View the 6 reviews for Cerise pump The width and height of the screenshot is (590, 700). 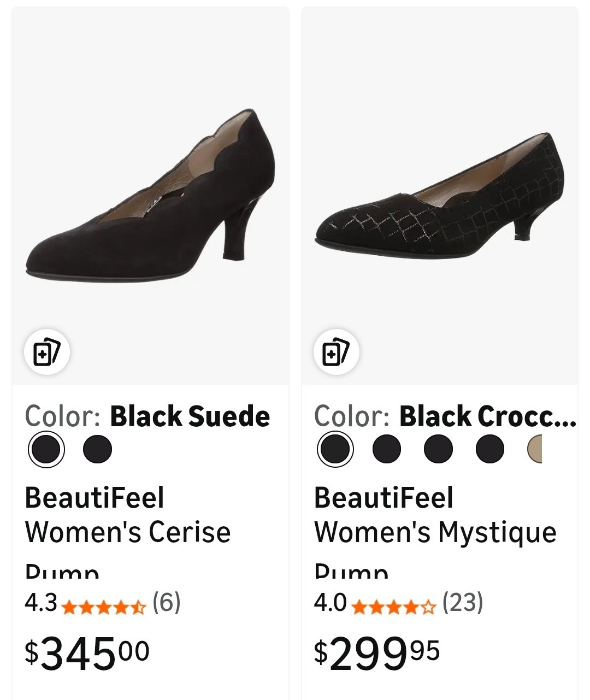click(167, 603)
